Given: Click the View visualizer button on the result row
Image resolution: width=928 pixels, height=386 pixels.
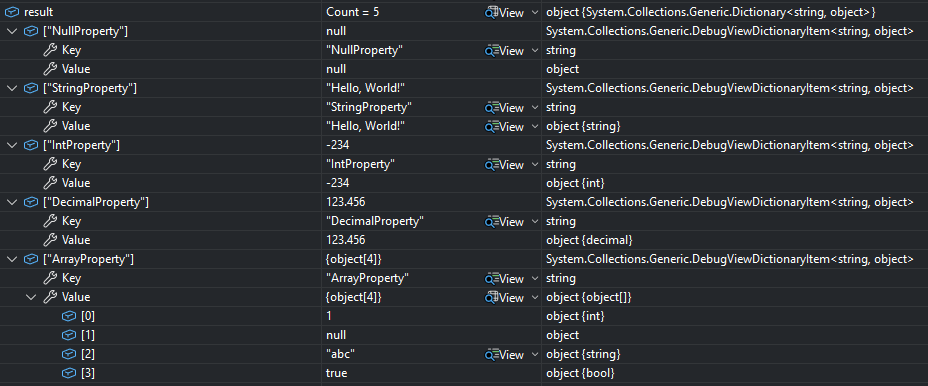Looking at the screenshot, I should click(505, 12).
